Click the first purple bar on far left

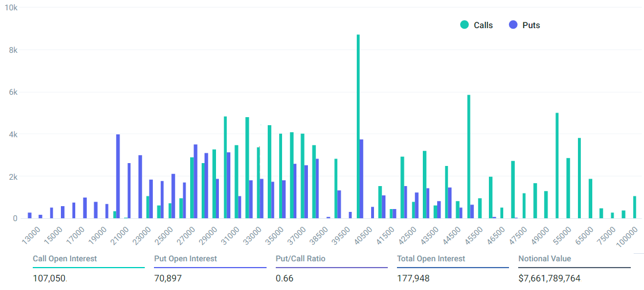(x=29, y=215)
